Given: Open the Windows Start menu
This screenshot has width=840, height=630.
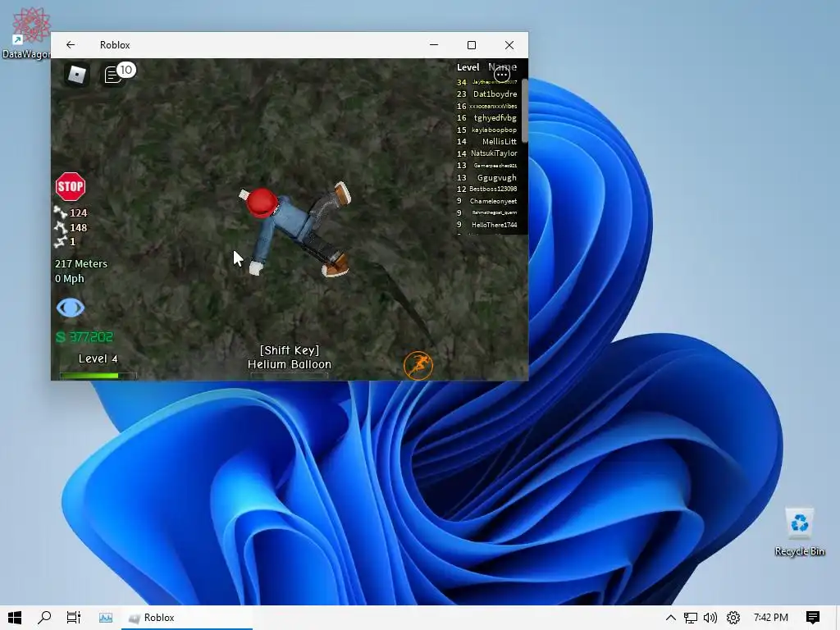Looking at the screenshot, I should tap(15, 618).
